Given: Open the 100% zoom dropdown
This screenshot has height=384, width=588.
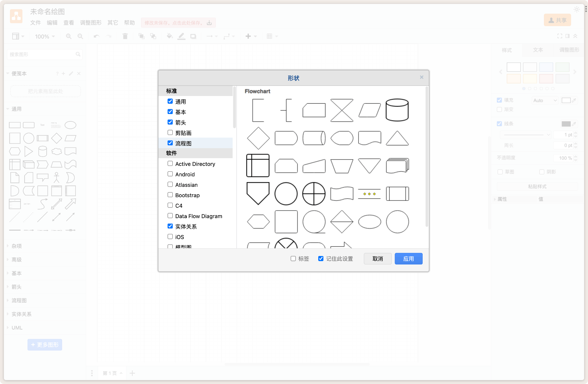Looking at the screenshot, I should pos(45,36).
